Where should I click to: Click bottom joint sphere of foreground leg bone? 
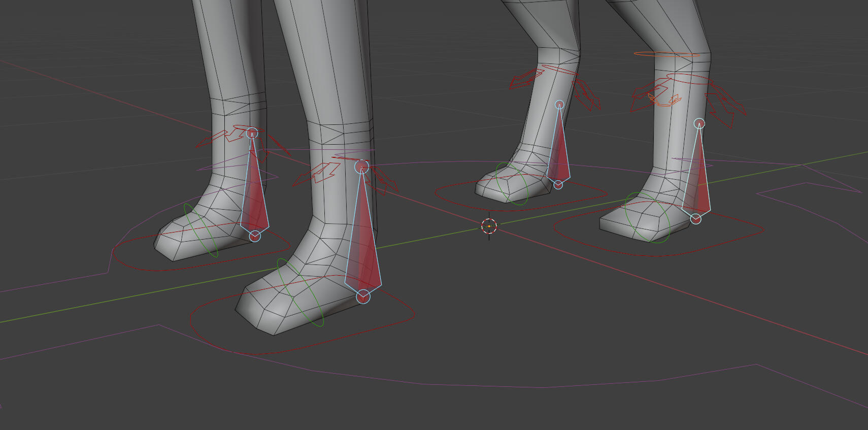tap(363, 297)
